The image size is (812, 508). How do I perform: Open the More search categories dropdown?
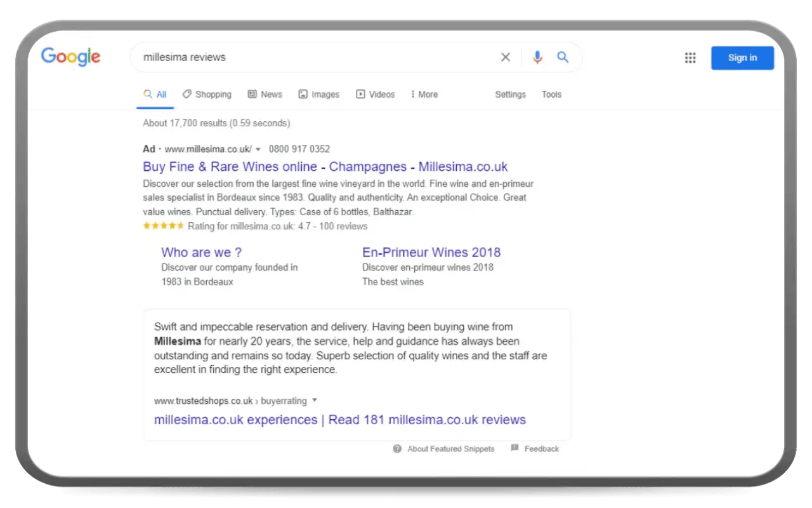(424, 94)
